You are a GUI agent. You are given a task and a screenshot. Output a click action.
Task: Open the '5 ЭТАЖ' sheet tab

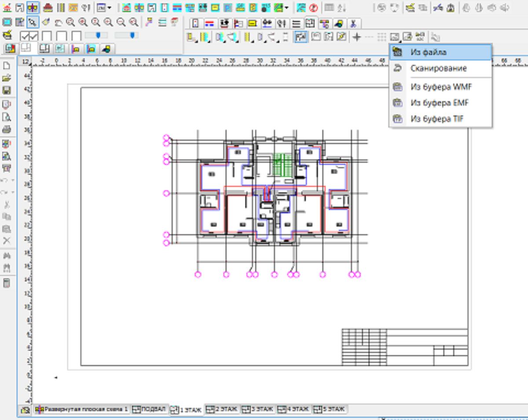coord(329,409)
